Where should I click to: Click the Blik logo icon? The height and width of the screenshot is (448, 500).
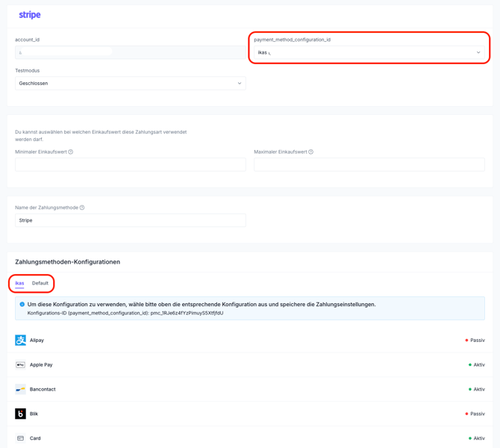pos(20,414)
